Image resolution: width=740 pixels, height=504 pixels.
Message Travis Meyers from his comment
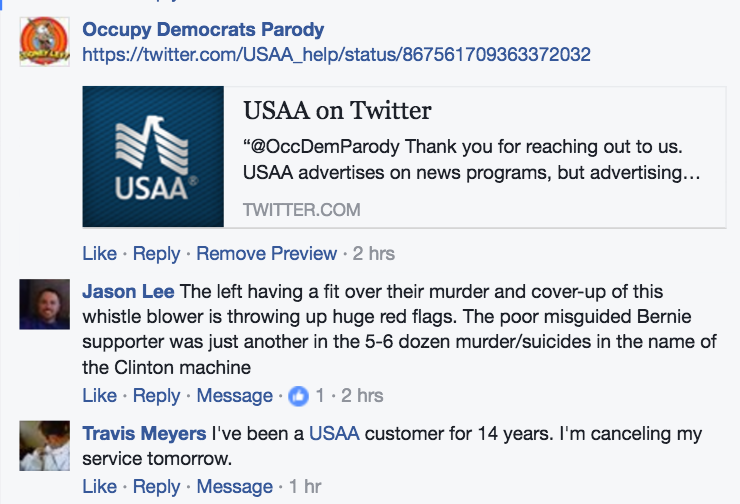tap(234, 486)
